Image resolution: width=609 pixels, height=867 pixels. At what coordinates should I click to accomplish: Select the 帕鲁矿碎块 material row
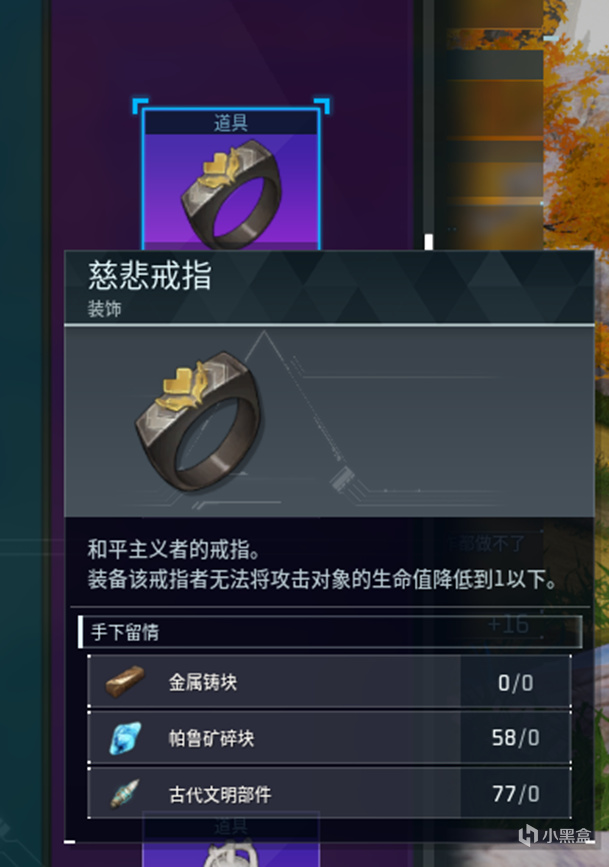click(x=329, y=738)
